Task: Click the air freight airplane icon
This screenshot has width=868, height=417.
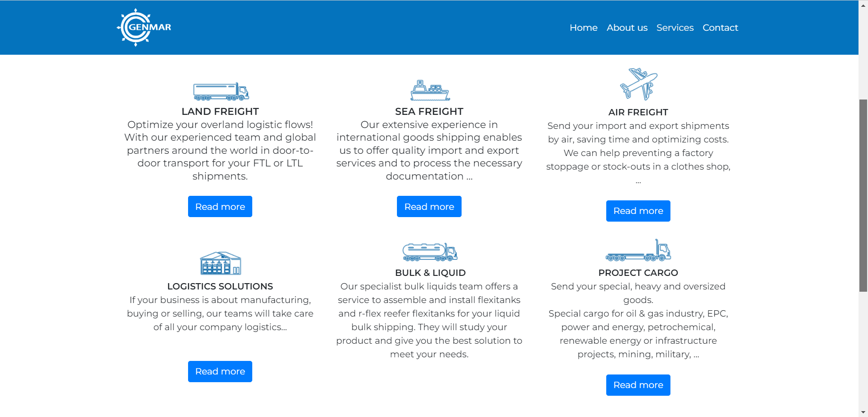Action: tap(638, 84)
